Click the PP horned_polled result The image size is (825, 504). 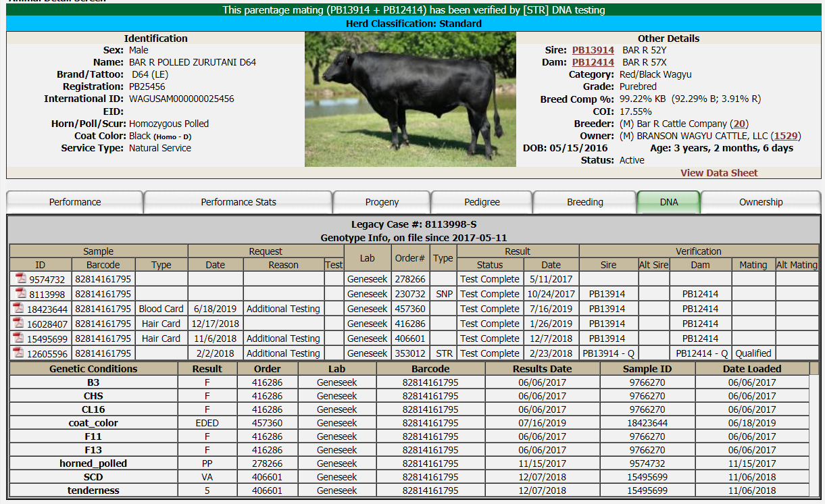click(207, 463)
